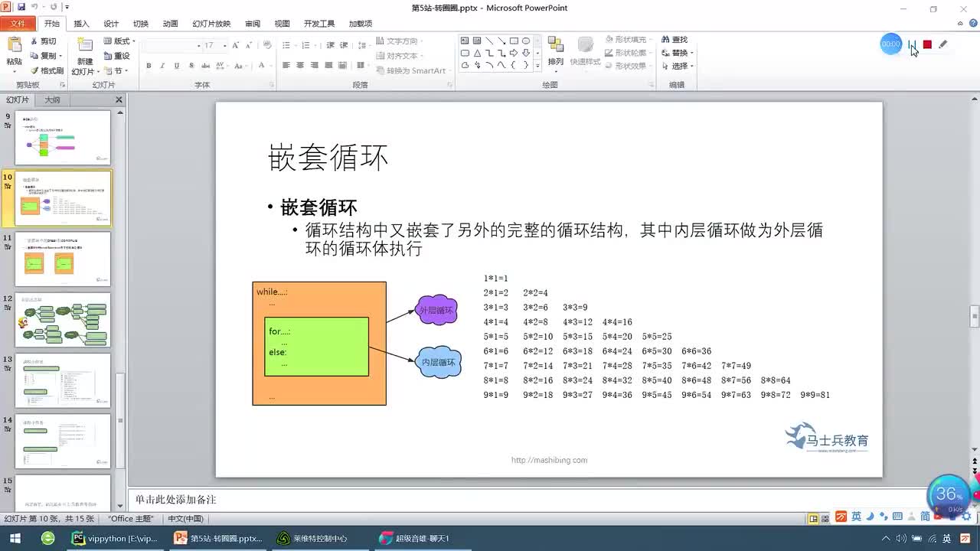Create a new slide with 新建幻灯片 icon
The image size is (980, 551).
tap(85, 46)
